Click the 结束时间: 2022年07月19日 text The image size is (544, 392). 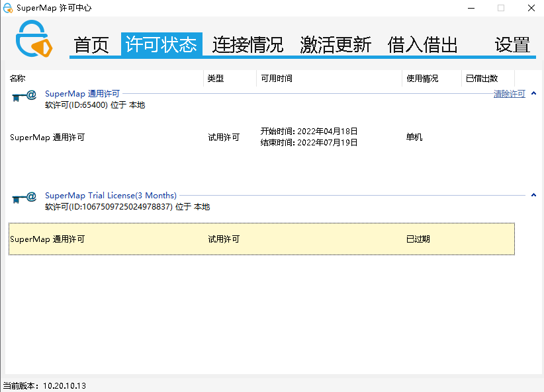tap(309, 143)
